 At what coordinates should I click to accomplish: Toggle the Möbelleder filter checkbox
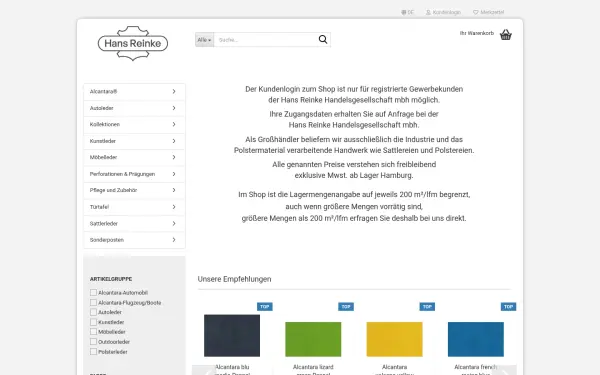(x=93, y=332)
